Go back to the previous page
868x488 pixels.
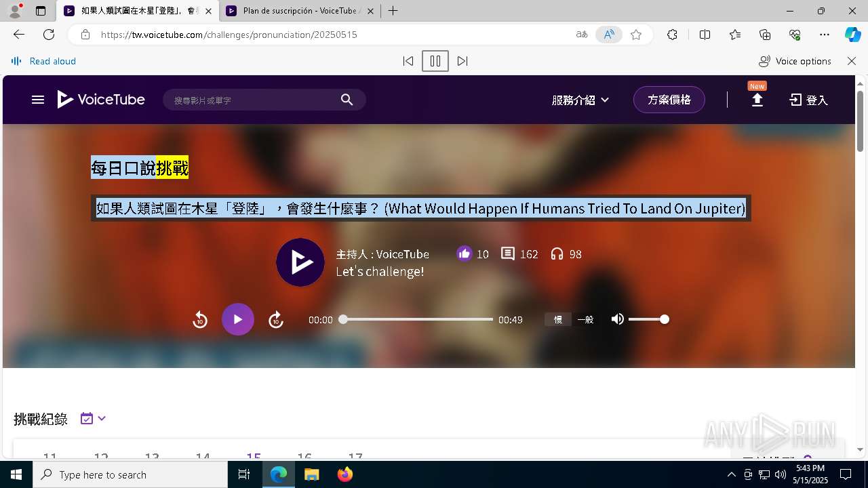(x=19, y=35)
